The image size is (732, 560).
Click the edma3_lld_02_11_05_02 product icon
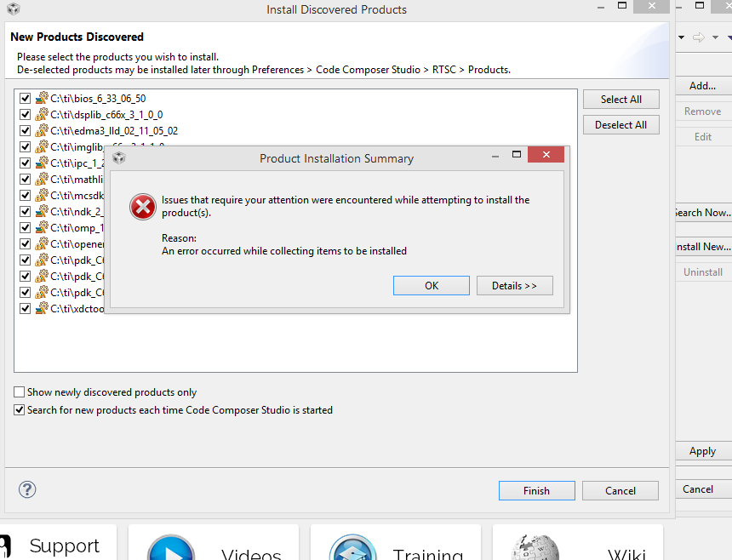42,131
